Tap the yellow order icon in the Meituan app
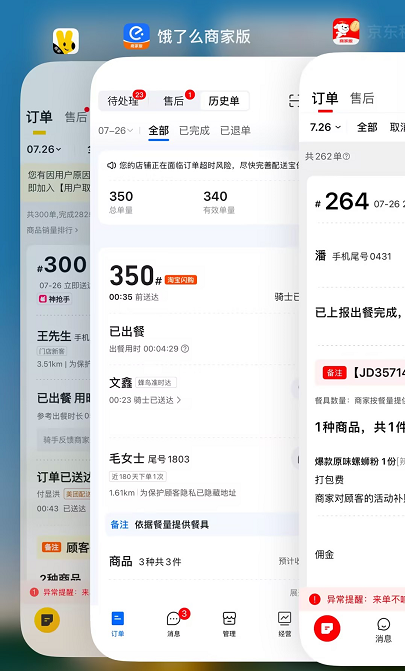 [x=47, y=620]
